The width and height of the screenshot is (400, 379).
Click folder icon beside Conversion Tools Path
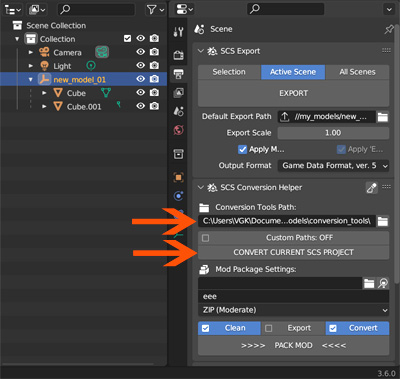[383, 221]
